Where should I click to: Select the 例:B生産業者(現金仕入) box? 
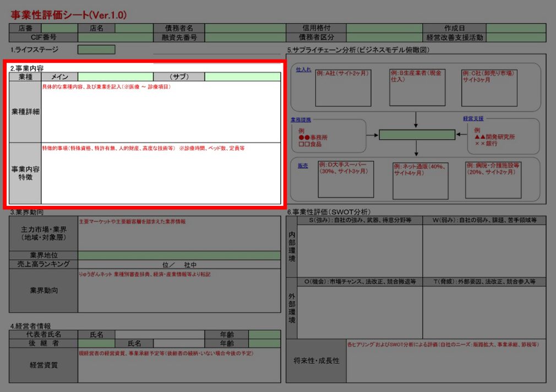click(417, 88)
